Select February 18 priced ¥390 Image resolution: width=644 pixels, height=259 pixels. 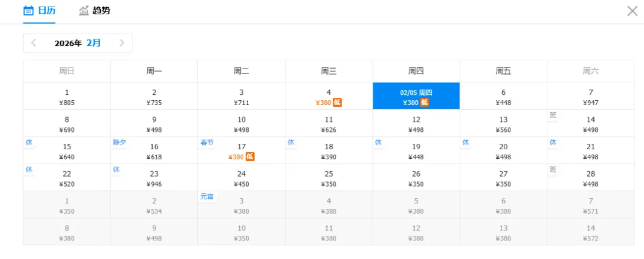[x=329, y=150]
